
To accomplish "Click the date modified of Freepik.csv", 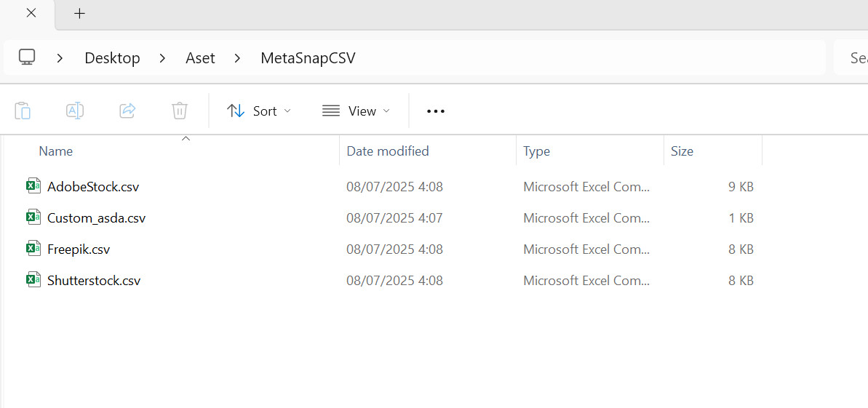I will [x=394, y=249].
